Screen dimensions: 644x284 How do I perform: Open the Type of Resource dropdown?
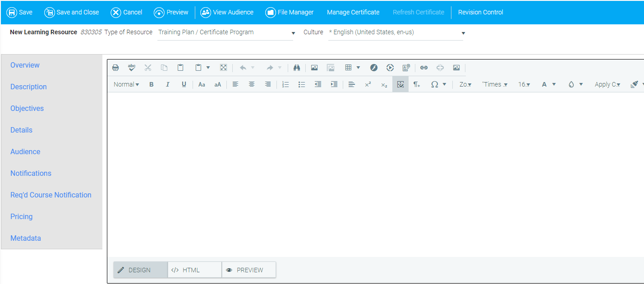click(x=225, y=32)
